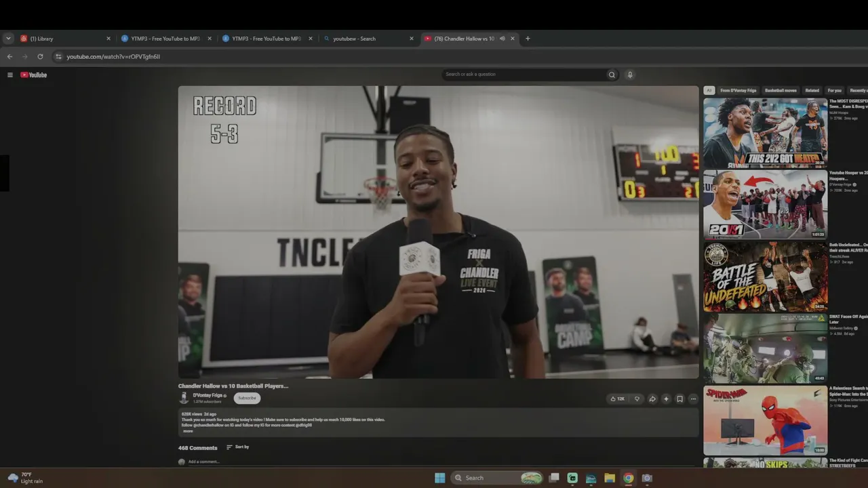The width and height of the screenshot is (868, 488).
Task: Save the video with the bookmark icon
Action: tap(679, 399)
